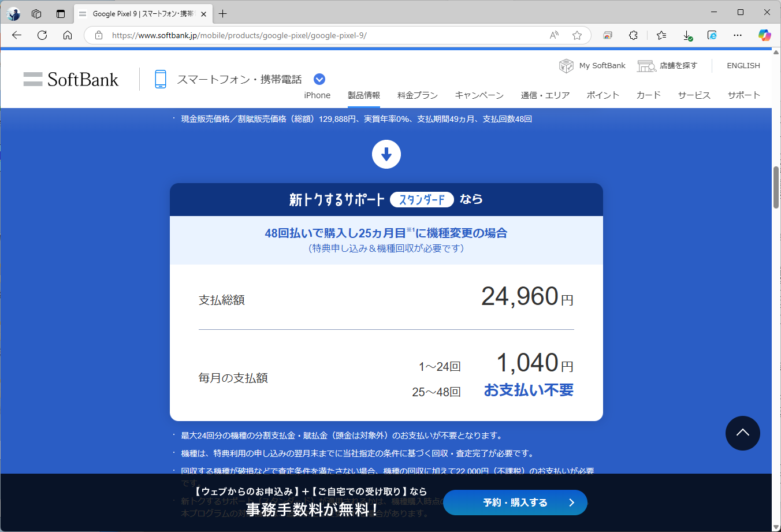Open My SoftBank link

593,66
